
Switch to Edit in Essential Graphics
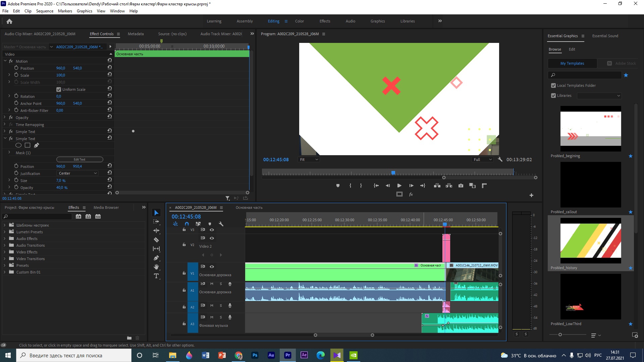point(572,49)
